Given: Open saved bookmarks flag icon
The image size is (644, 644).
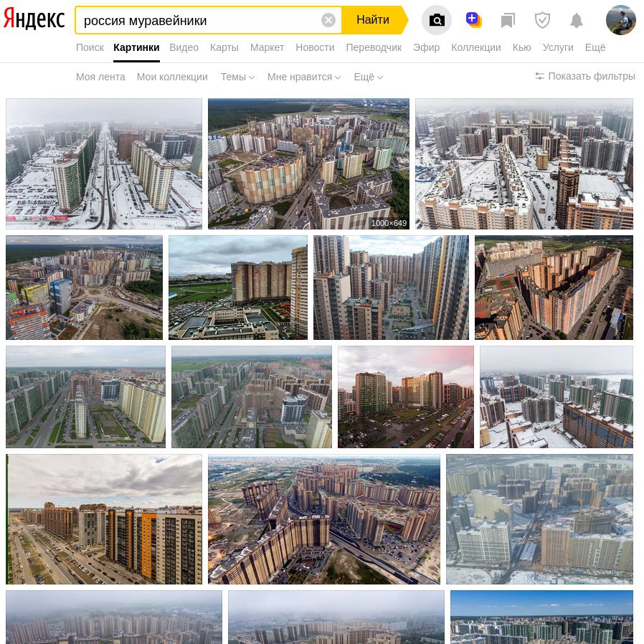Looking at the screenshot, I should click(508, 20).
